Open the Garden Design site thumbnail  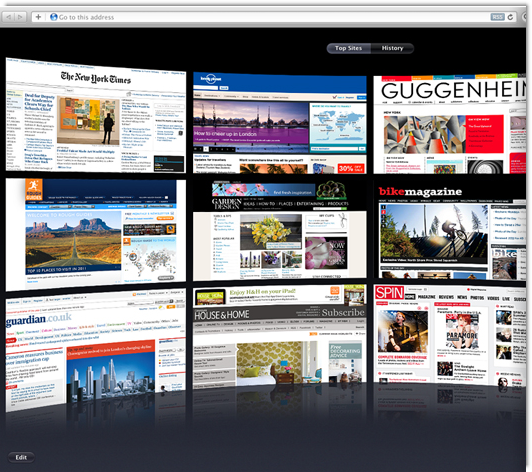pyautogui.click(x=280, y=231)
